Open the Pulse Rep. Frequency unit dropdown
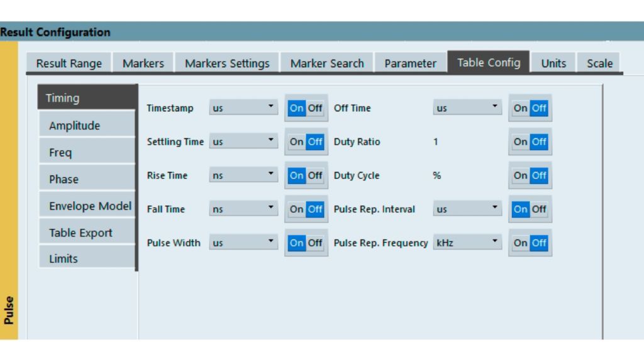The image size is (644, 362). (495, 242)
